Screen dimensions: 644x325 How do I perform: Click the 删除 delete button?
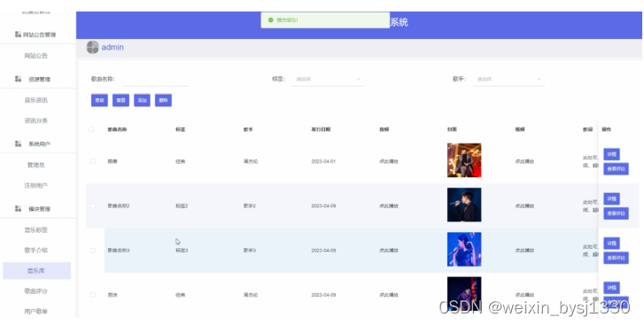click(x=164, y=100)
